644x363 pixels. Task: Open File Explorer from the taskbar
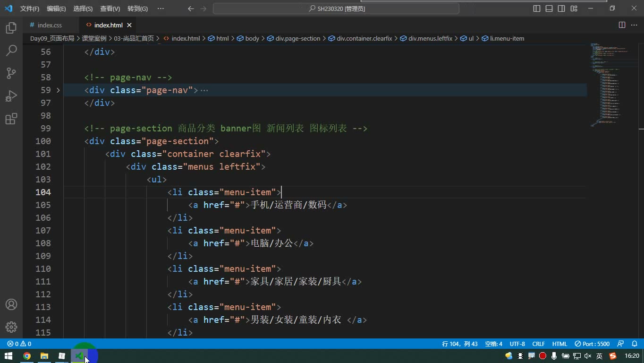(x=44, y=356)
